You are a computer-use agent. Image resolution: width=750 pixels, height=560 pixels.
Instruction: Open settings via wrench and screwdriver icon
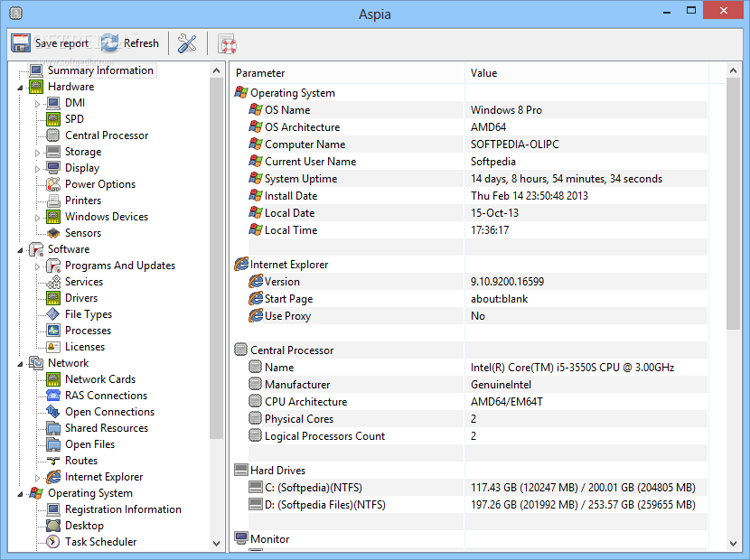click(x=187, y=43)
